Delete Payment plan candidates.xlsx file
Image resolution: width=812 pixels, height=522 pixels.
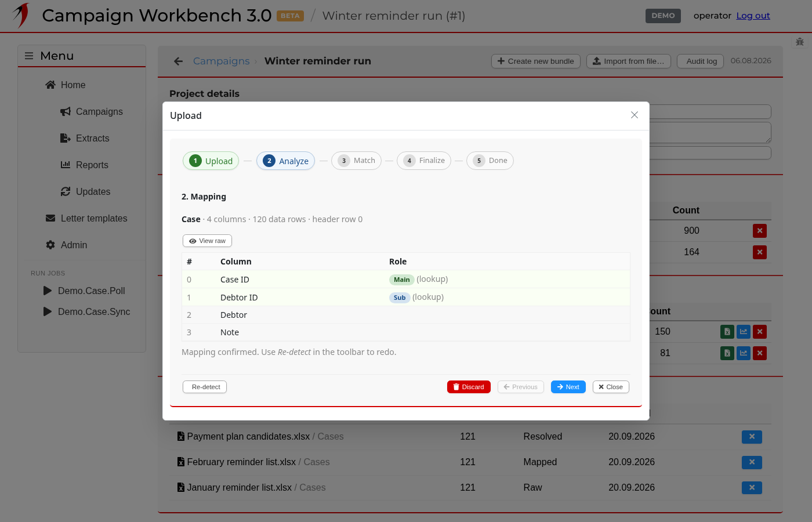(x=752, y=437)
